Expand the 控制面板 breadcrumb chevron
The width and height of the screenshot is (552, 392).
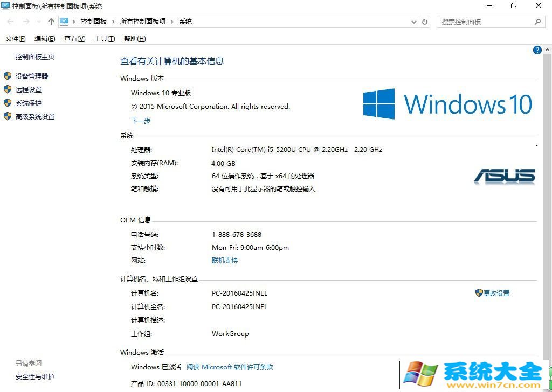pos(113,22)
